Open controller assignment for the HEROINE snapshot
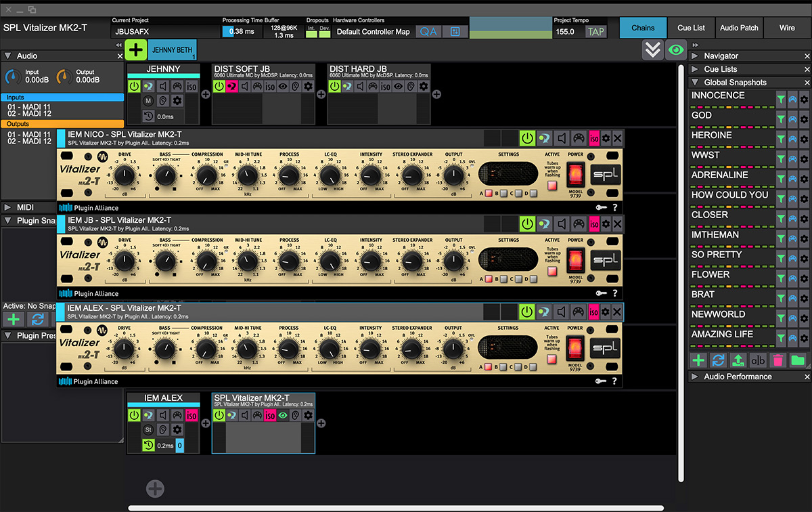812x512 pixels. click(x=792, y=139)
